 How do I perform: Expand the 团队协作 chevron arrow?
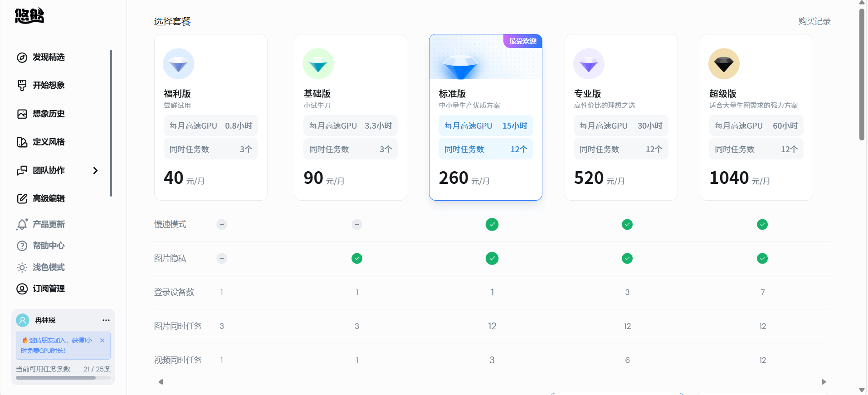[x=95, y=171]
